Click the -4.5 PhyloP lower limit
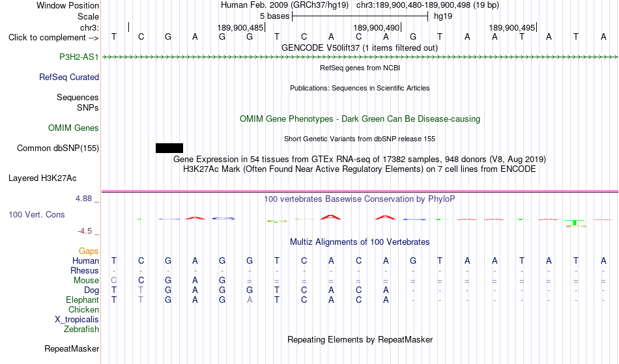 85,231
